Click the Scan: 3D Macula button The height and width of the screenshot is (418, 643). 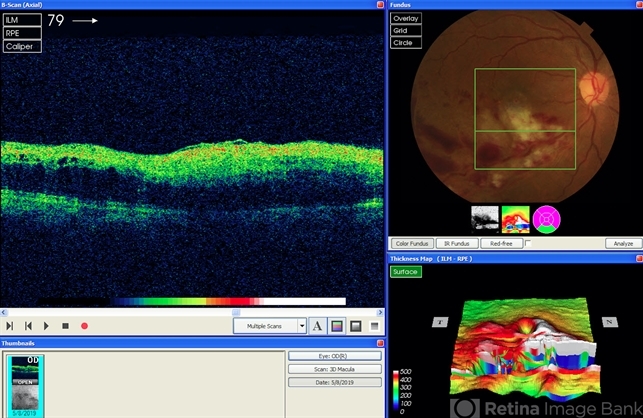pos(335,368)
